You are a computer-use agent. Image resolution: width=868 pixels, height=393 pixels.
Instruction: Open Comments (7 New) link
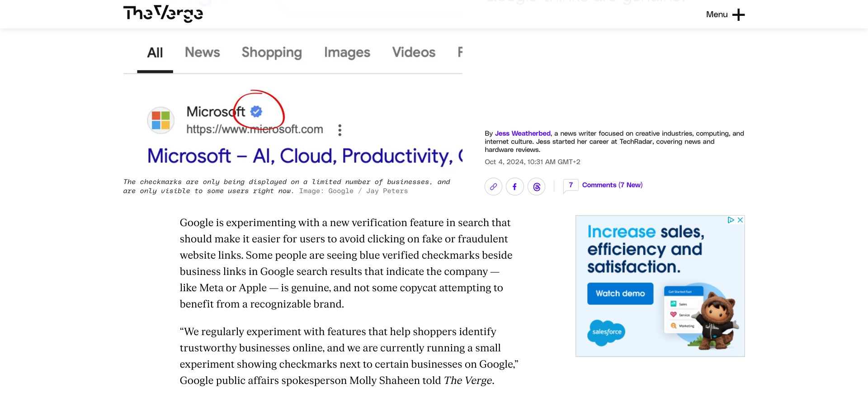(612, 185)
